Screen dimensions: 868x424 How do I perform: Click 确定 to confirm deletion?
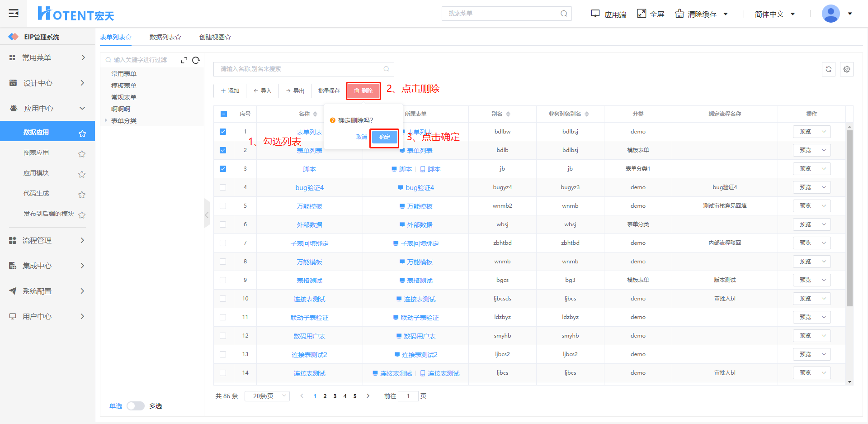coord(384,137)
